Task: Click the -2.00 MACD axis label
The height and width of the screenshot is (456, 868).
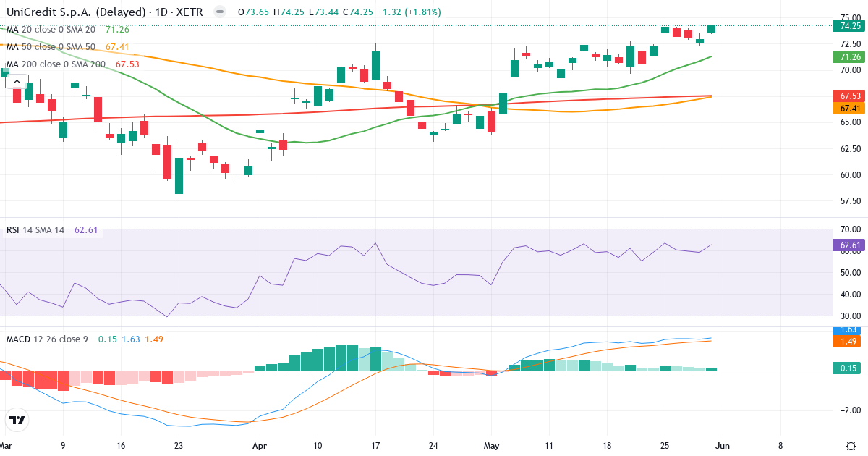Action: 850,410
